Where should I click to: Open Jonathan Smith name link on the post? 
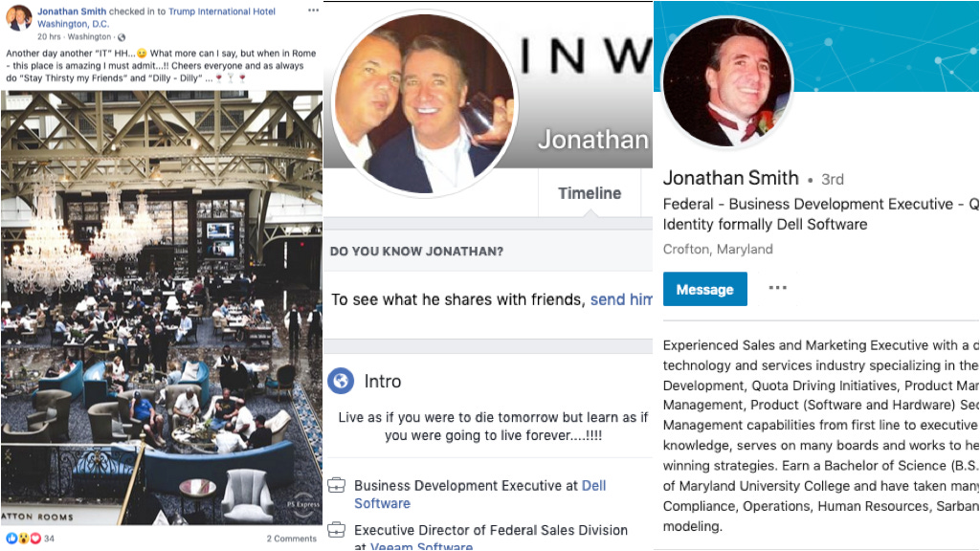(x=72, y=11)
